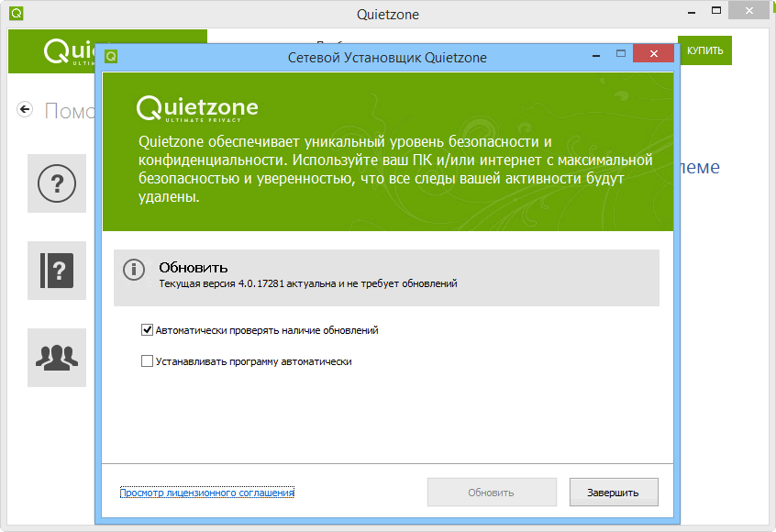
Task: Close the main Quietzone window
Action: coord(749,10)
